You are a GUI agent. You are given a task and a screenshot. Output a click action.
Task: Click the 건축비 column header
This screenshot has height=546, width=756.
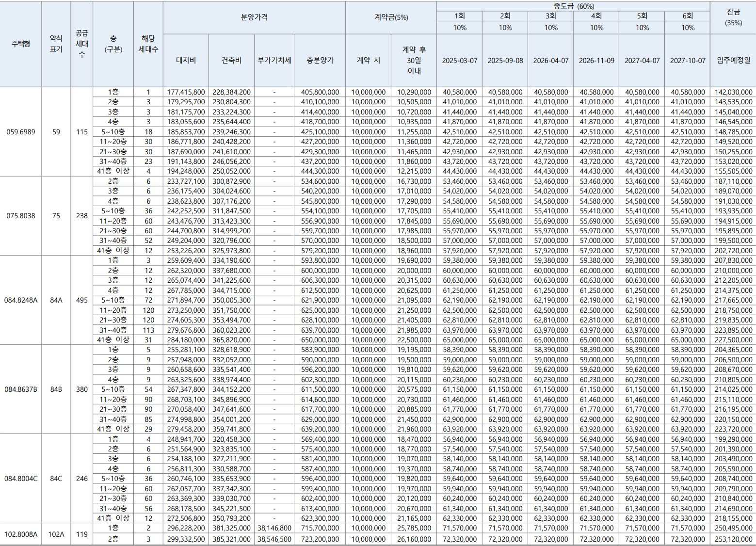(231, 61)
